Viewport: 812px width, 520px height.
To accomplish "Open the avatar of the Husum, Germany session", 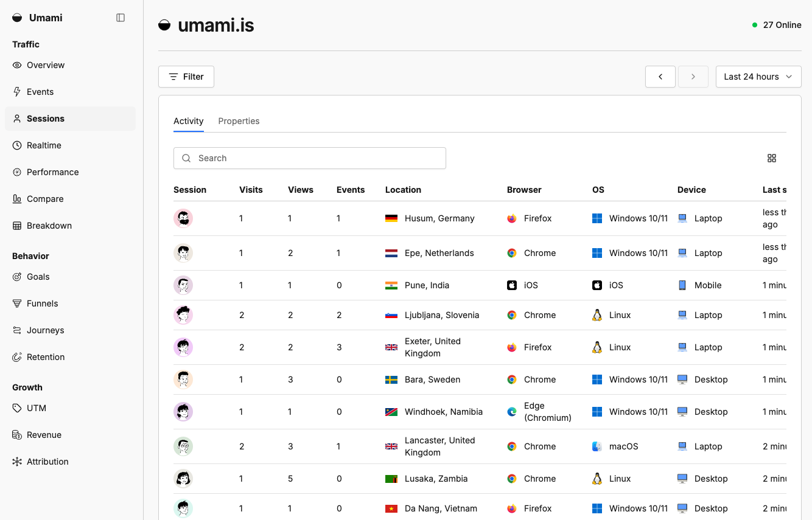I will point(183,218).
